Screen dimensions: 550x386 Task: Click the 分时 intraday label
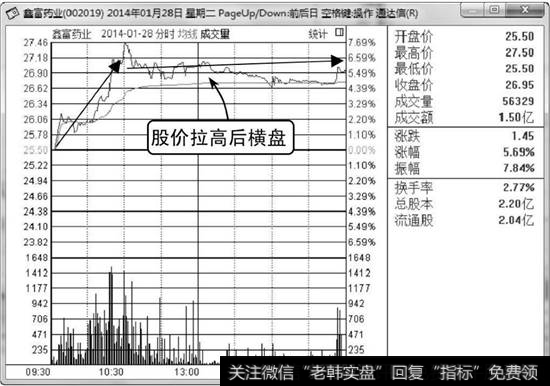click(x=166, y=34)
